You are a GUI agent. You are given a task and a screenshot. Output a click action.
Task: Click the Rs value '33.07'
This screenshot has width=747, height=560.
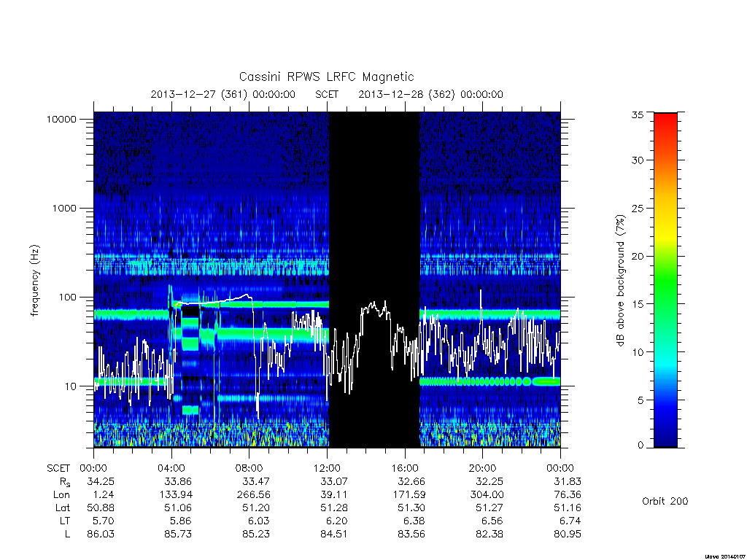pyautogui.click(x=334, y=481)
